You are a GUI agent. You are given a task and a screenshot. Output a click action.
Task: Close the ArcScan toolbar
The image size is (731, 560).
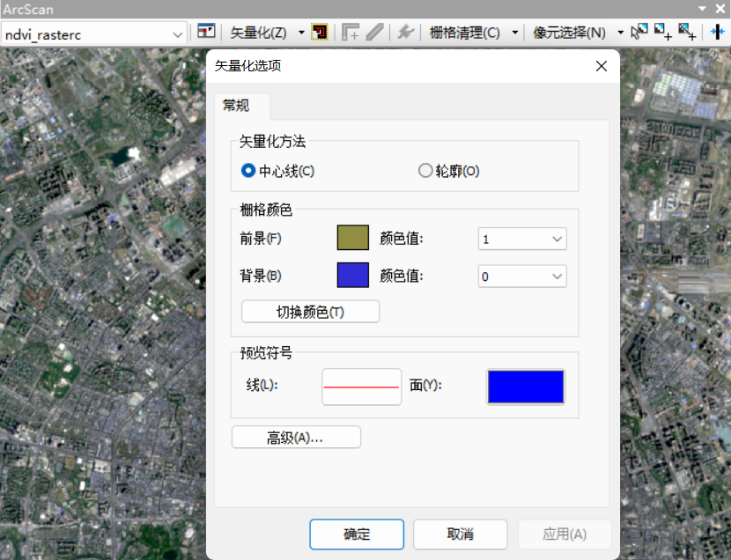(x=720, y=9)
